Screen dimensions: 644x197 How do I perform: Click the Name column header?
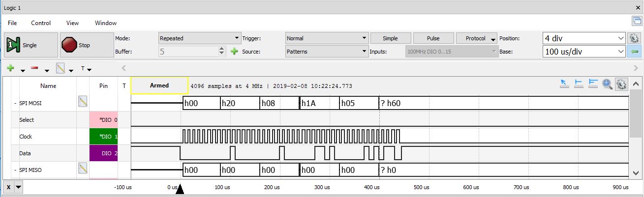click(x=48, y=85)
